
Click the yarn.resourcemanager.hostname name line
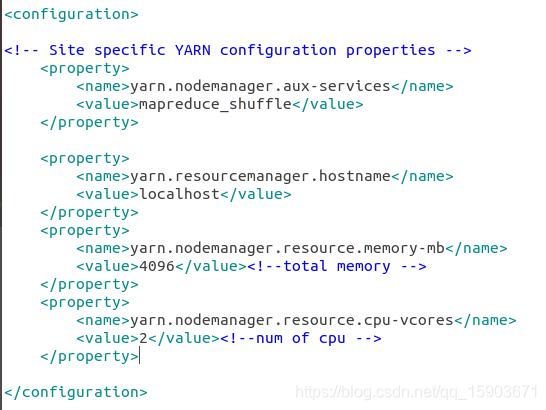click(265, 176)
